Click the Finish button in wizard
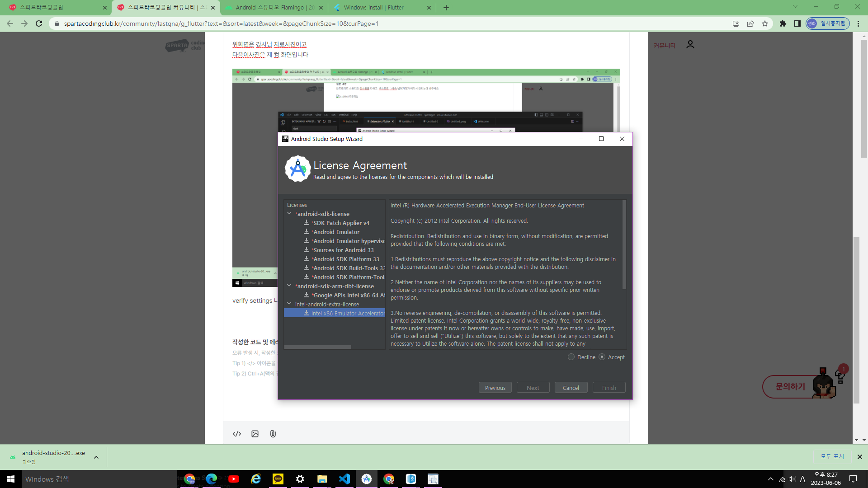 click(x=609, y=388)
